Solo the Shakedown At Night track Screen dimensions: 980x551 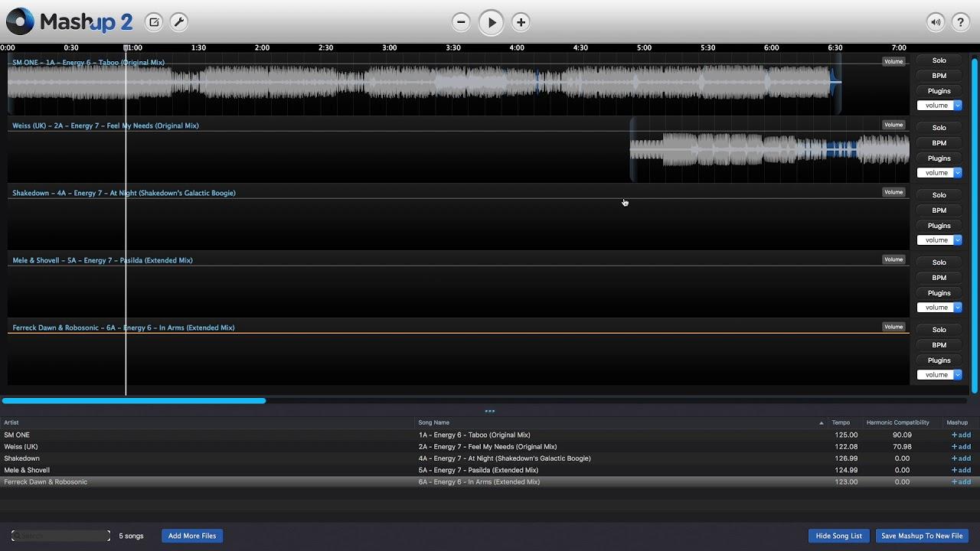(939, 195)
